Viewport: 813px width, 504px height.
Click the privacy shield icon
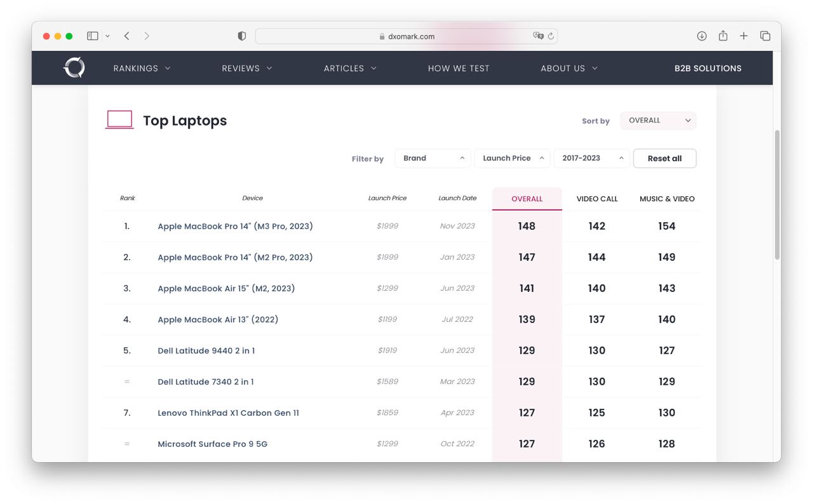tap(241, 36)
